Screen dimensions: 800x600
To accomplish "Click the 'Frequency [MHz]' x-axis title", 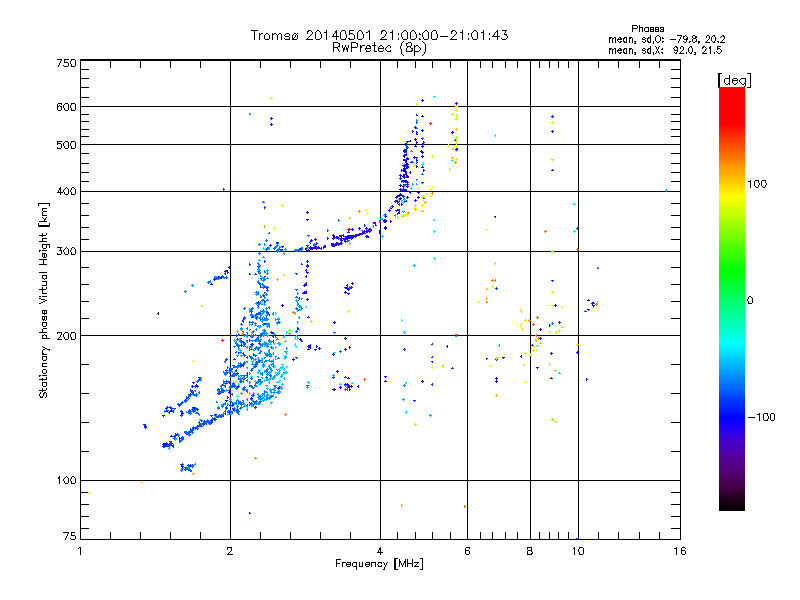I will pos(379,564).
